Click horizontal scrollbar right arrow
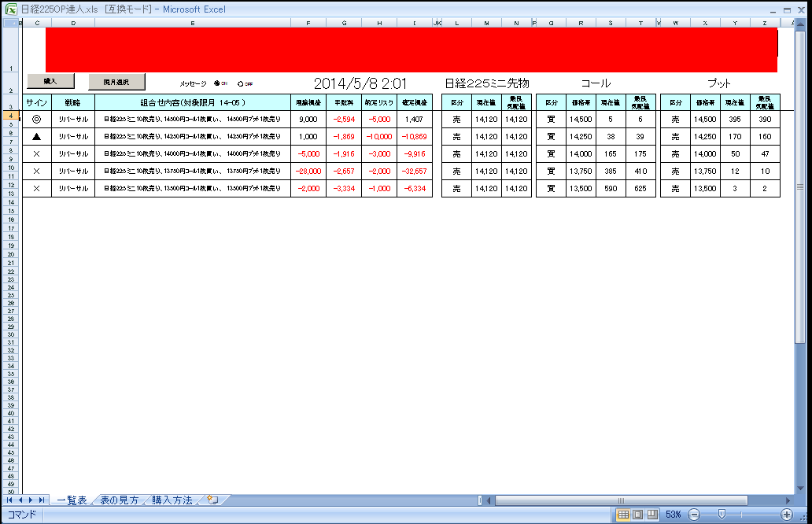 pyautogui.click(x=788, y=500)
